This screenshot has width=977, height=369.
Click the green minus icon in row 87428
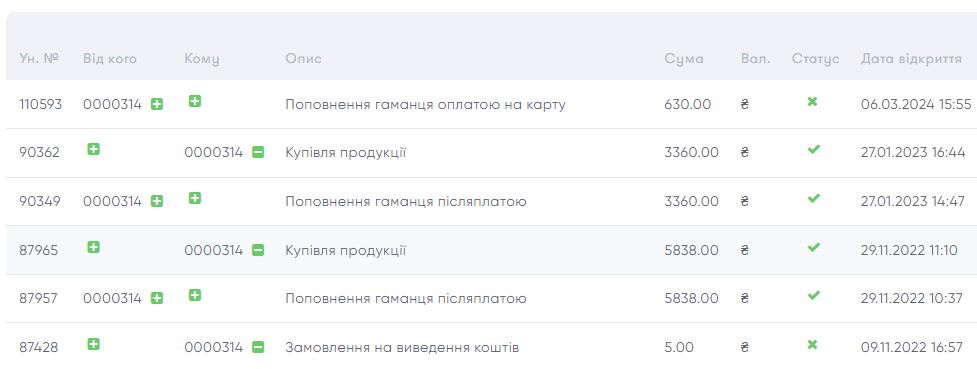point(258,347)
